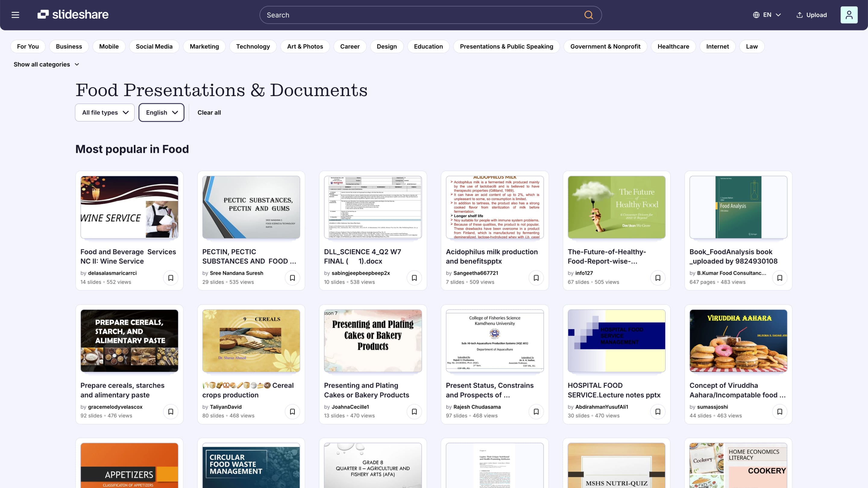Save the Food Analysis book to bookmarks

pyautogui.click(x=780, y=277)
